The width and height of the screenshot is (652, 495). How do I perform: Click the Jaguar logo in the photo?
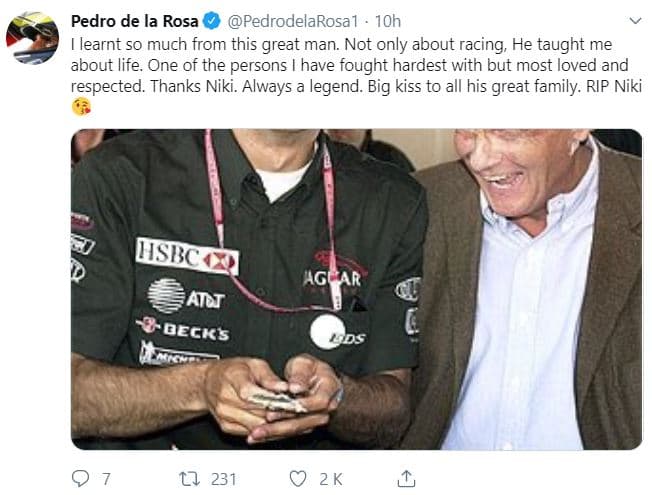click(x=334, y=275)
